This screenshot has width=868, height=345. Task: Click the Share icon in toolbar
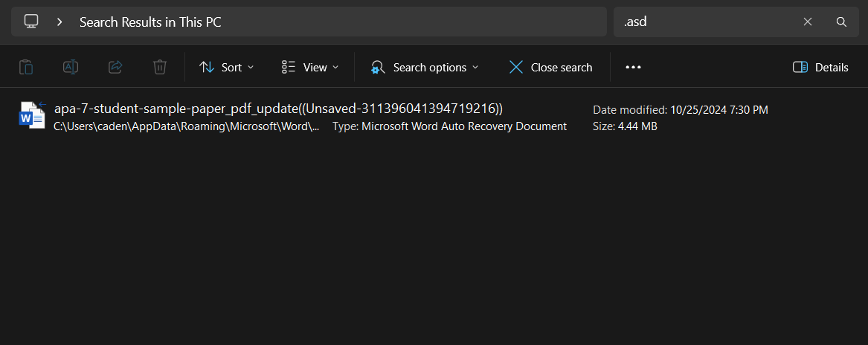click(x=115, y=67)
